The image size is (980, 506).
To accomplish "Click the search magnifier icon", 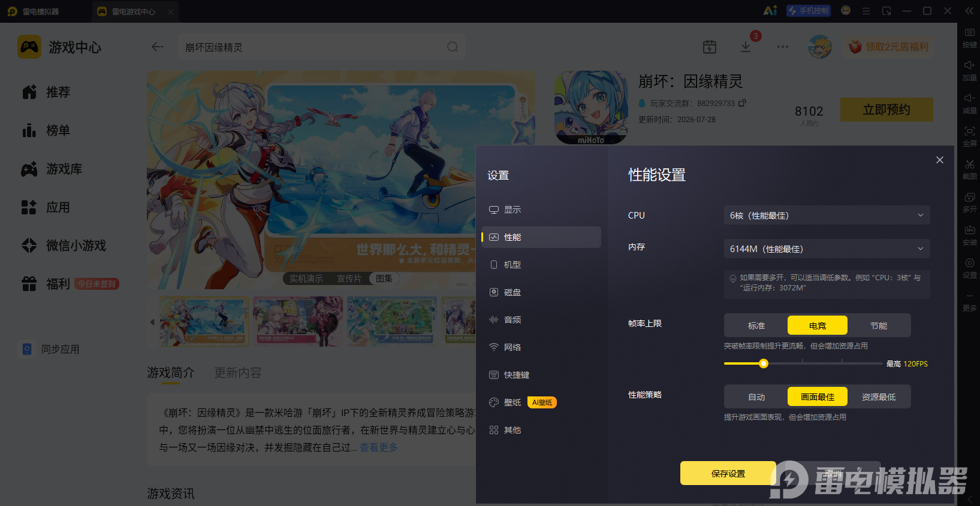I will pos(453,47).
